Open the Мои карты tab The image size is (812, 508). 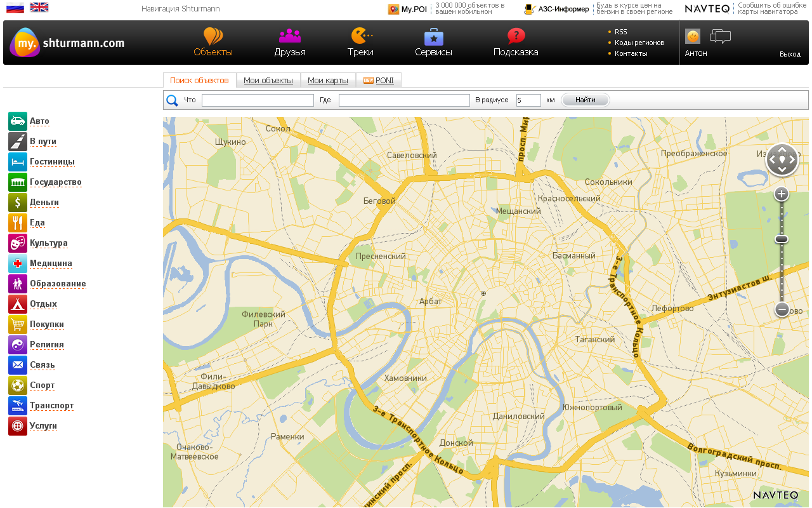point(328,81)
